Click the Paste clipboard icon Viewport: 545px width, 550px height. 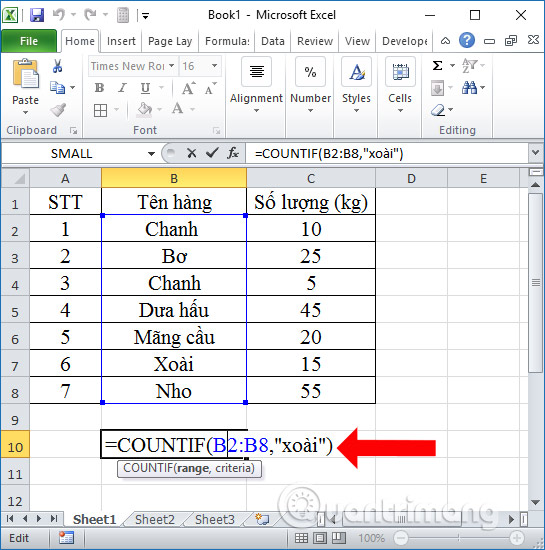click(25, 74)
